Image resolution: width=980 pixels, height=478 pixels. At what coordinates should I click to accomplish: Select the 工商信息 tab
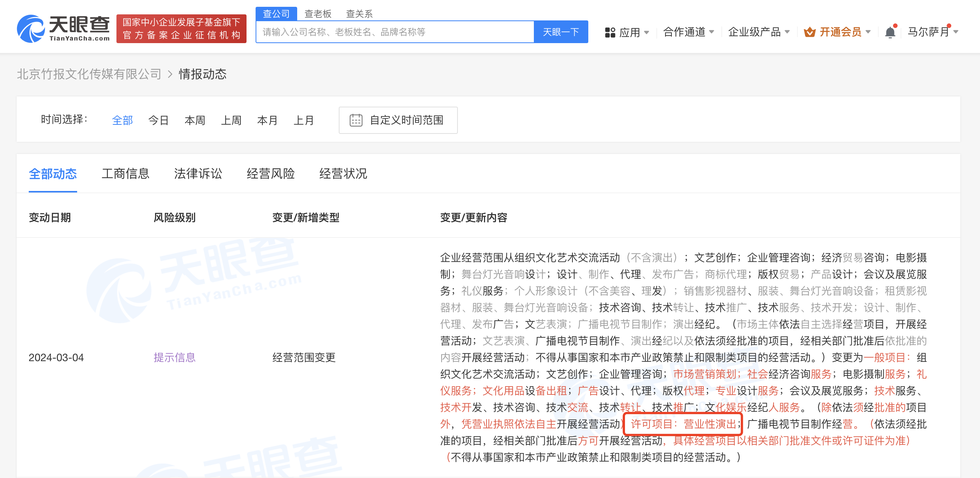(126, 174)
